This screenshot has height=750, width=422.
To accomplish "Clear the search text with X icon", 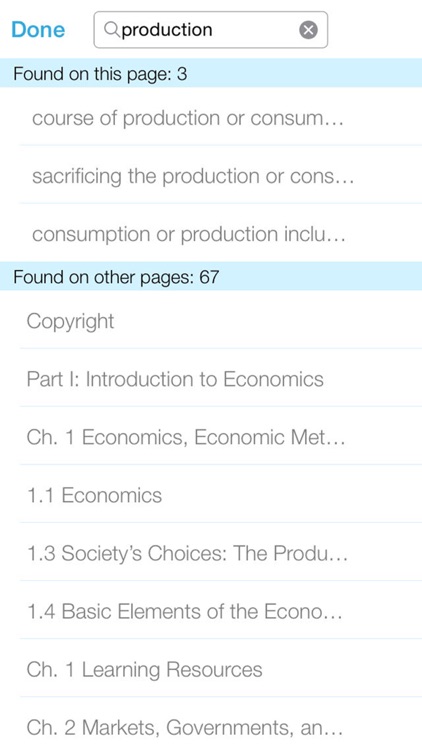I will tap(309, 30).
